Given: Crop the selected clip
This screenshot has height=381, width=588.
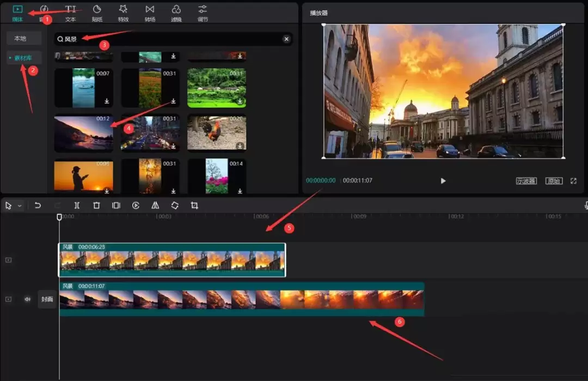Looking at the screenshot, I should coord(194,205).
